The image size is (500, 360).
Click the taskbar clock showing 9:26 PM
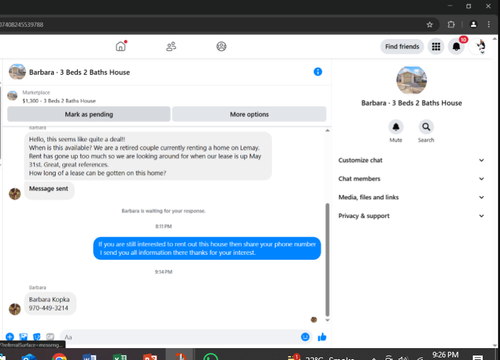pyautogui.click(x=445, y=355)
